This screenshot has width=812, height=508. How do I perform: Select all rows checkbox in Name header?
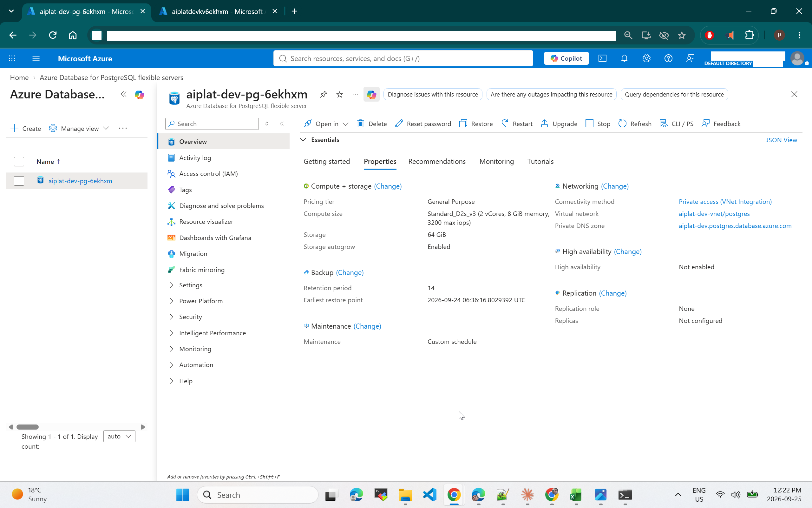tap(19, 162)
